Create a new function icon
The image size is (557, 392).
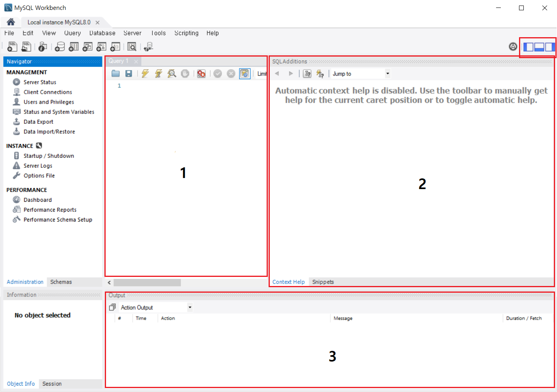tap(115, 47)
